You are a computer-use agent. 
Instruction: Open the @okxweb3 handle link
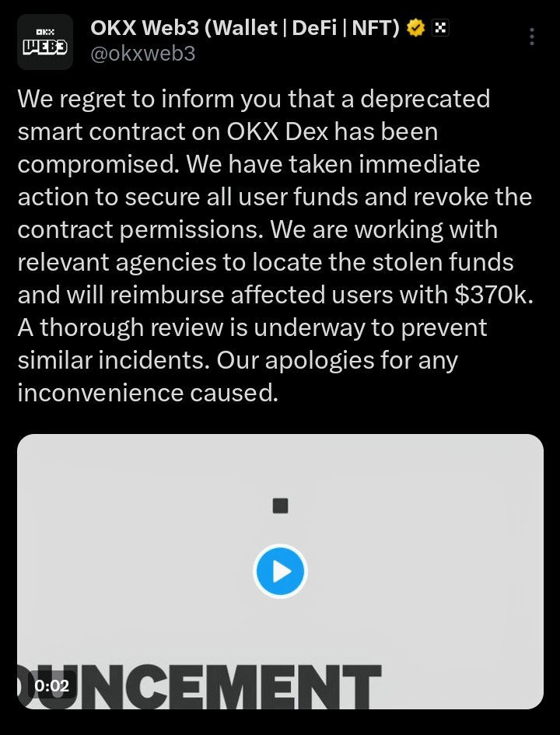tap(143, 54)
